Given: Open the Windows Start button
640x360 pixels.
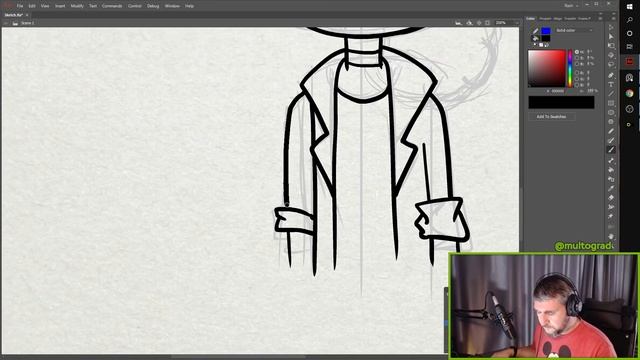Looking at the screenshot, I should tap(629, 7).
